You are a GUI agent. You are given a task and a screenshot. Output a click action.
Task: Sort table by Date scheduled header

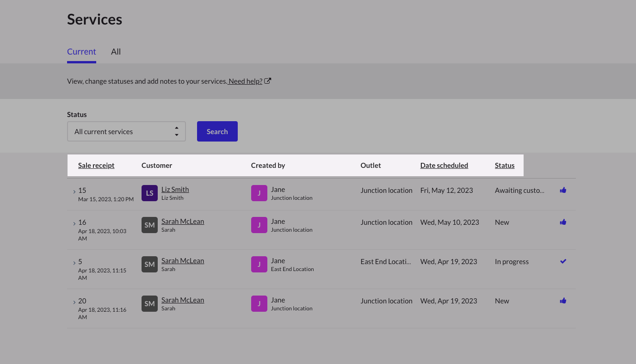[444, 166]
